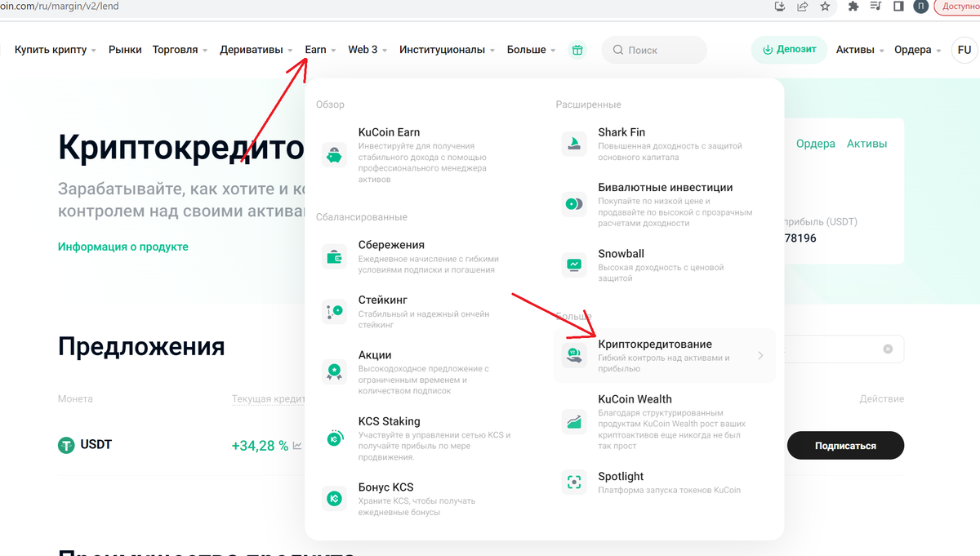Click the Депозит button
This screenshot has width=980, height=556.
(x=789, y=50)
